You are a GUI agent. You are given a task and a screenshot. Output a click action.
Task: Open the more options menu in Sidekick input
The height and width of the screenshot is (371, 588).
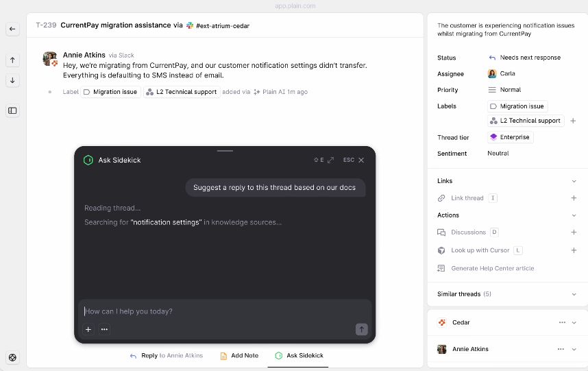pos(104,329)
